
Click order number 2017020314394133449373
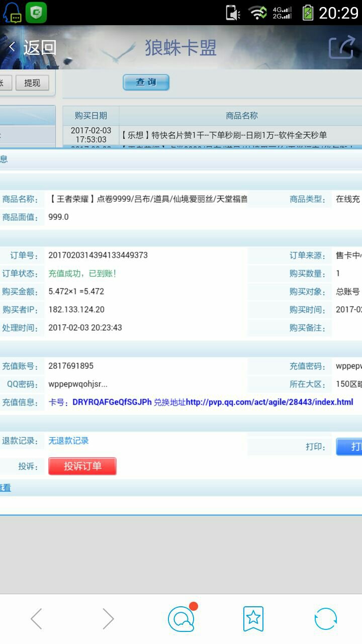click(x=98, y=255)
